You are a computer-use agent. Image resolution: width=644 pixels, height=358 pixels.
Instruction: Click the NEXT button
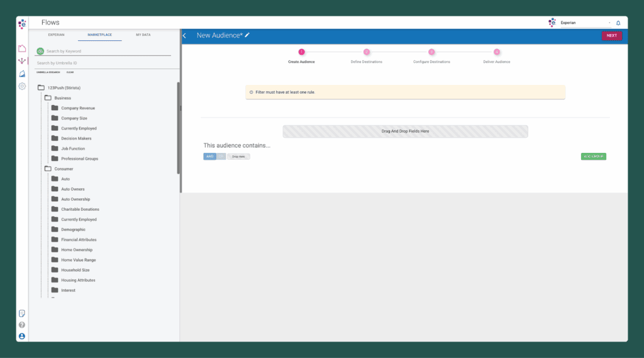click(611, 36)
